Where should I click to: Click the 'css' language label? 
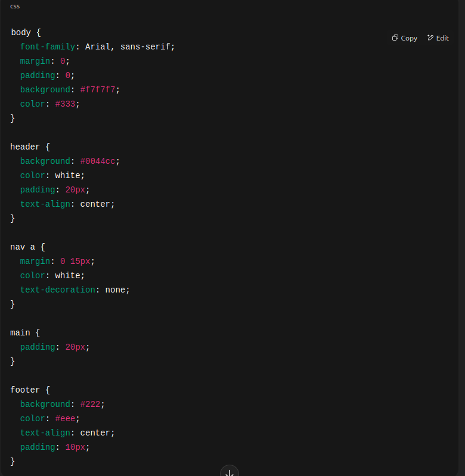point(15,6)
